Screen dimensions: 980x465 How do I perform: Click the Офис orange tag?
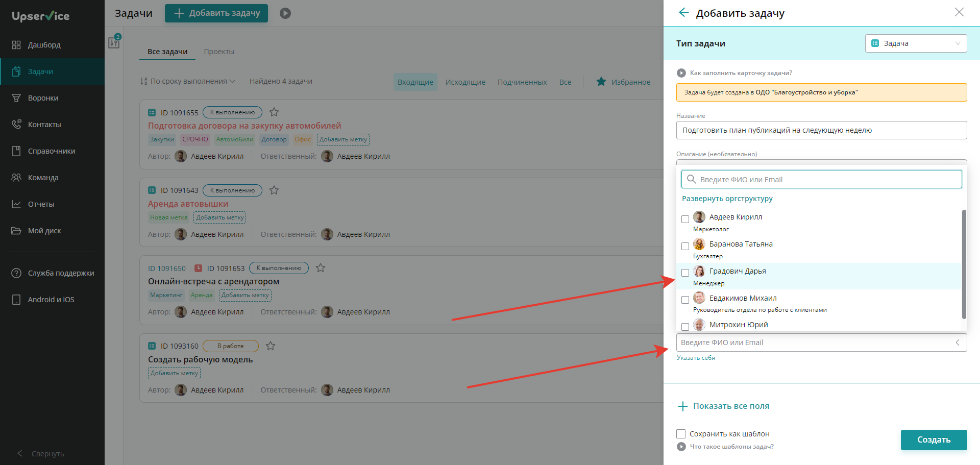tap(303, 139)
